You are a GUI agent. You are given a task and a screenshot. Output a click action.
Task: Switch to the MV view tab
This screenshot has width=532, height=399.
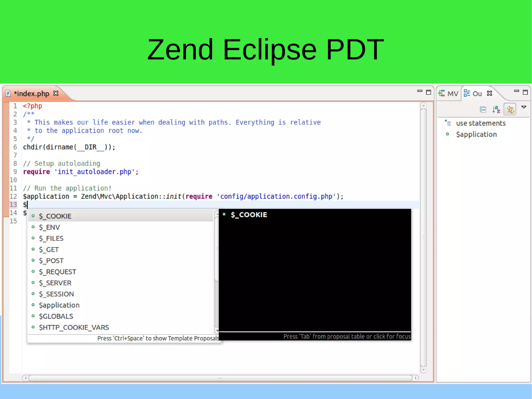pos(449,93)
